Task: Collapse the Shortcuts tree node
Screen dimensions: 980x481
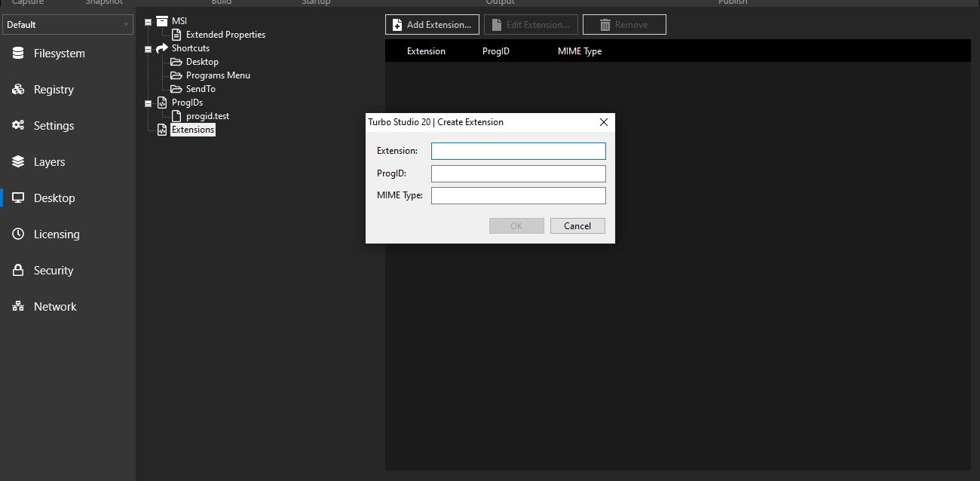Action: pyautogui.click(x=148, y=47)
